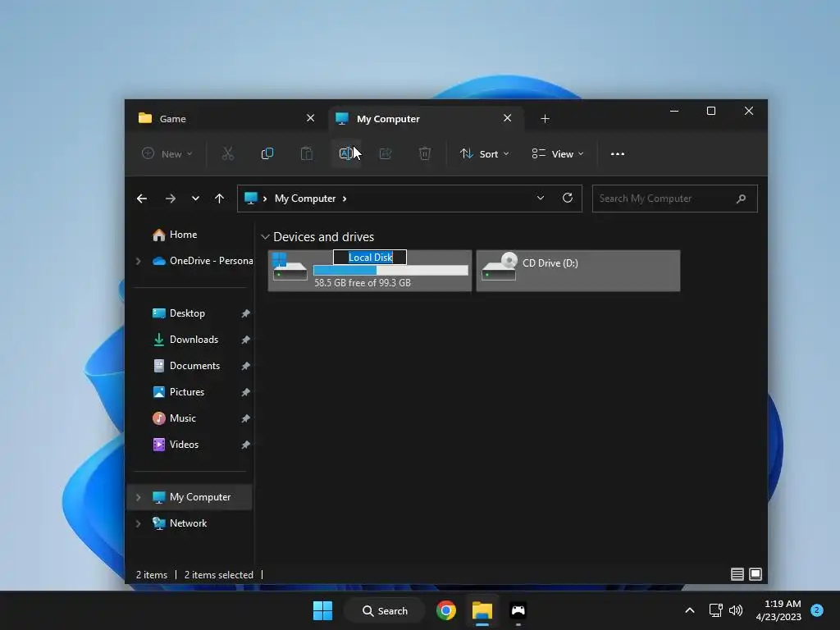Image resolution: width=840 pixels, height=630 pixels.
Task: Click the search magnifier icon
Action: click(x=741, y=199)
